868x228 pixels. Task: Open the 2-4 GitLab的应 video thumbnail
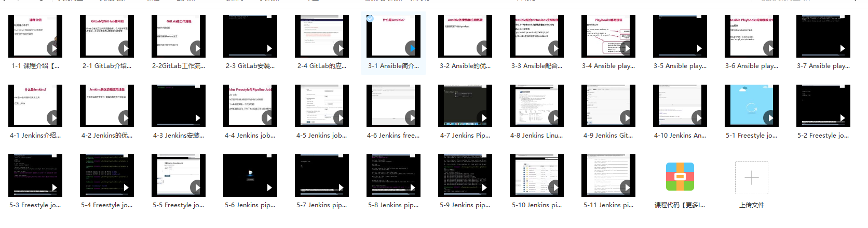(322, 36)
